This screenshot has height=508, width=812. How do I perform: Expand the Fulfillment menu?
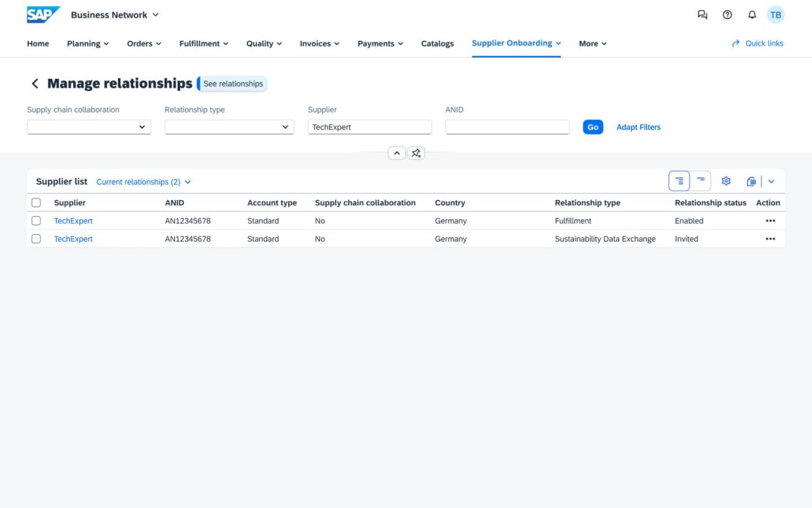[204, 43]
